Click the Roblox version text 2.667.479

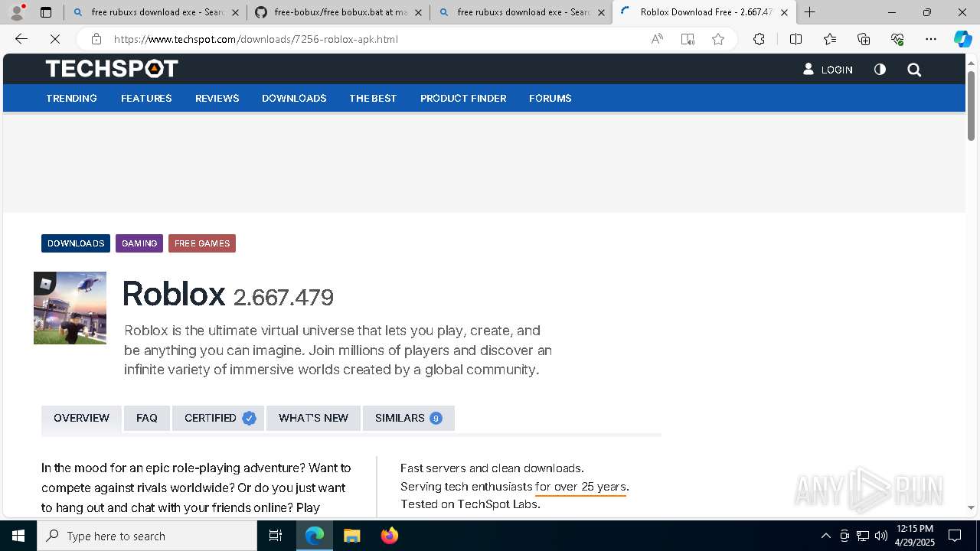pyautogui.click(x=283, y=298)
